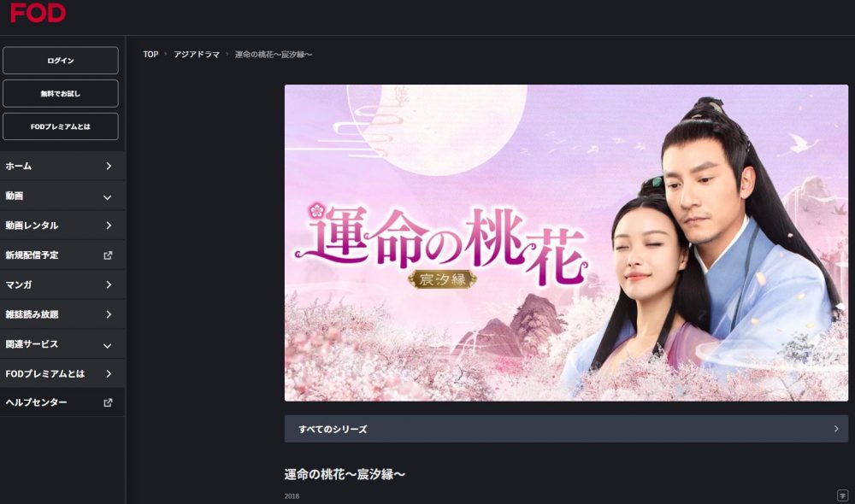Open external link icon for ヘルプセンター
The image size is (855, 504).
108,402
